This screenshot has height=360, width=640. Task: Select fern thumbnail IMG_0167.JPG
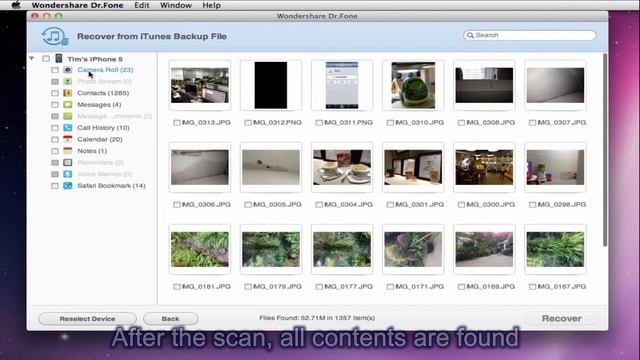(556, 249)
